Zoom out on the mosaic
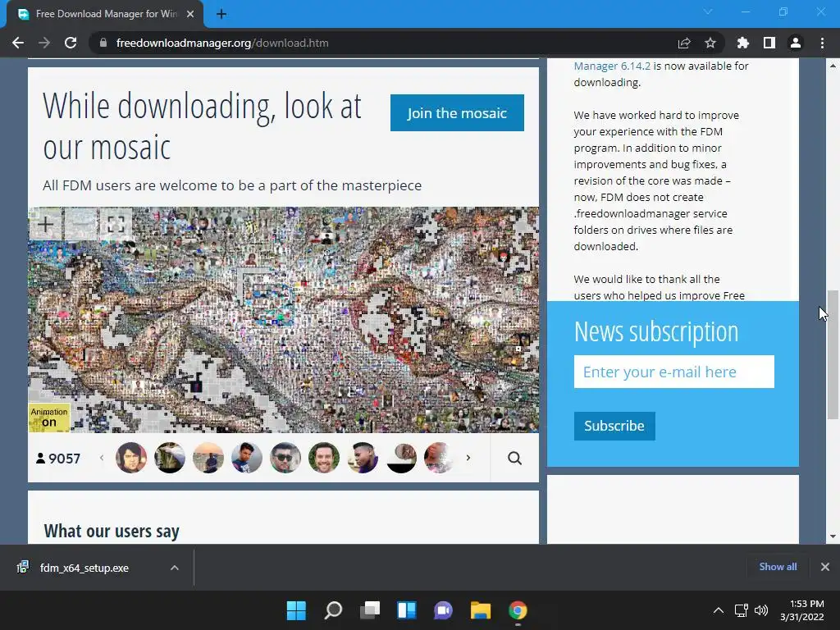This screenshot has height=630, width=840. pyautogui.click(x=81, y=224)
